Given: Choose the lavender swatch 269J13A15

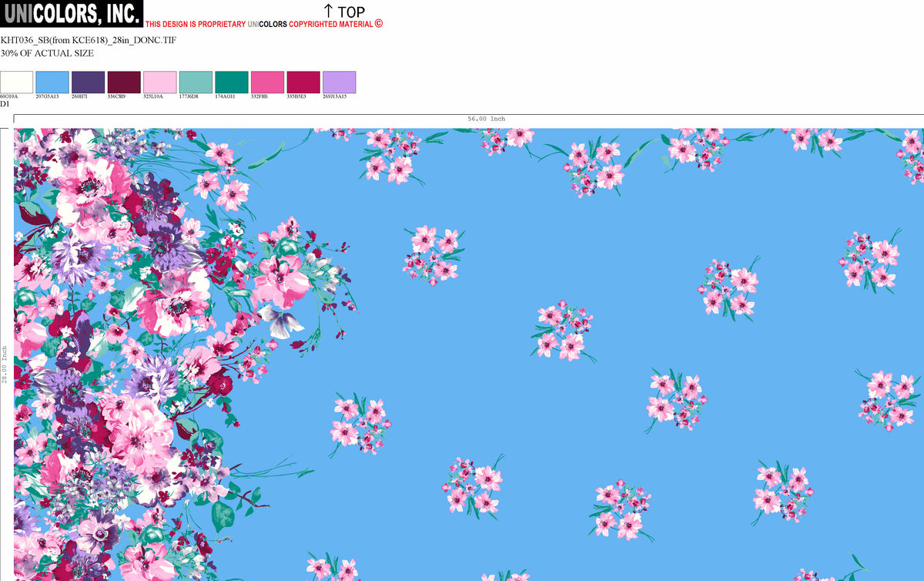Looking at the screenshot, I should coord(339,82).
